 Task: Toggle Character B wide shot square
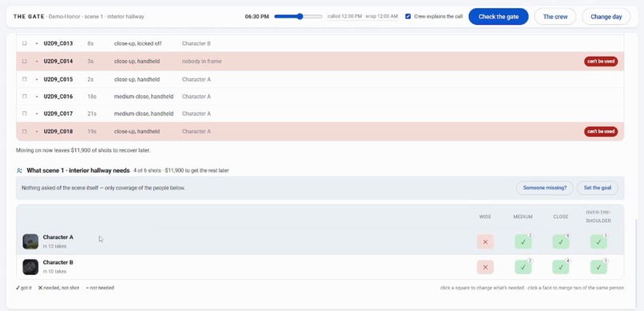pyautogui.click(x=485, y=267)
